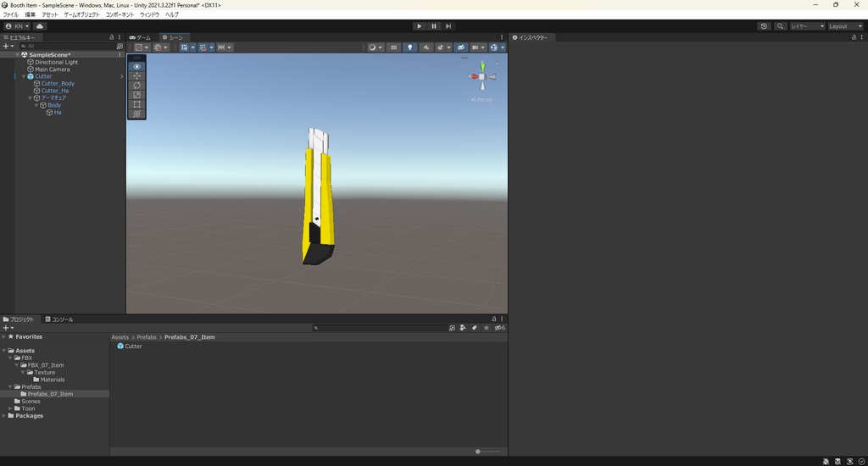Toggle 2D mode in the Scene view

[393, 47]
